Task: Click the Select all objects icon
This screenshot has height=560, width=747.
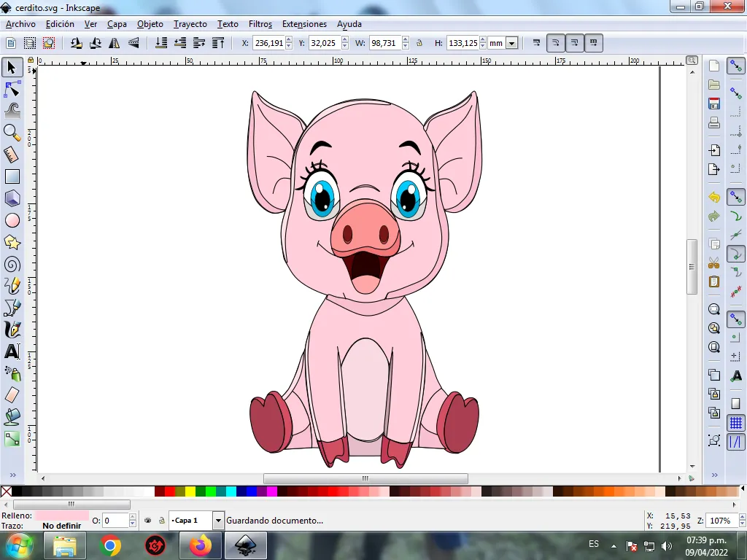Action: [x=10, y=43]
